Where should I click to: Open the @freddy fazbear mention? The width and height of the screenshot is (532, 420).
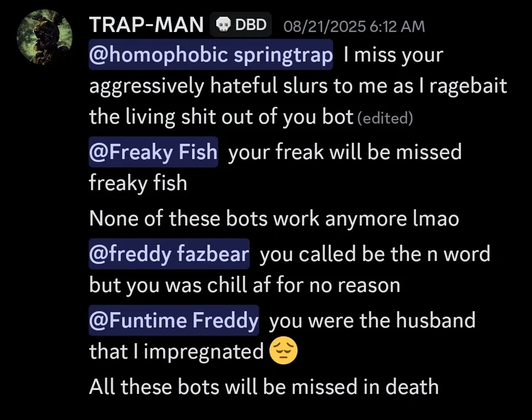(x=169, y=254)
